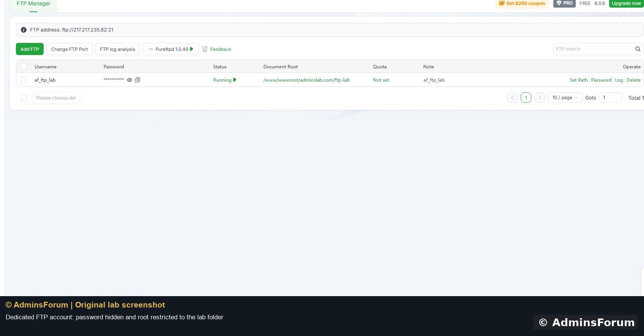The height and width of the screenshot is (336, 644).
Task: Click the Running status of af_ftp_lab
Action: pyautogui.click(x=222, y=80)
